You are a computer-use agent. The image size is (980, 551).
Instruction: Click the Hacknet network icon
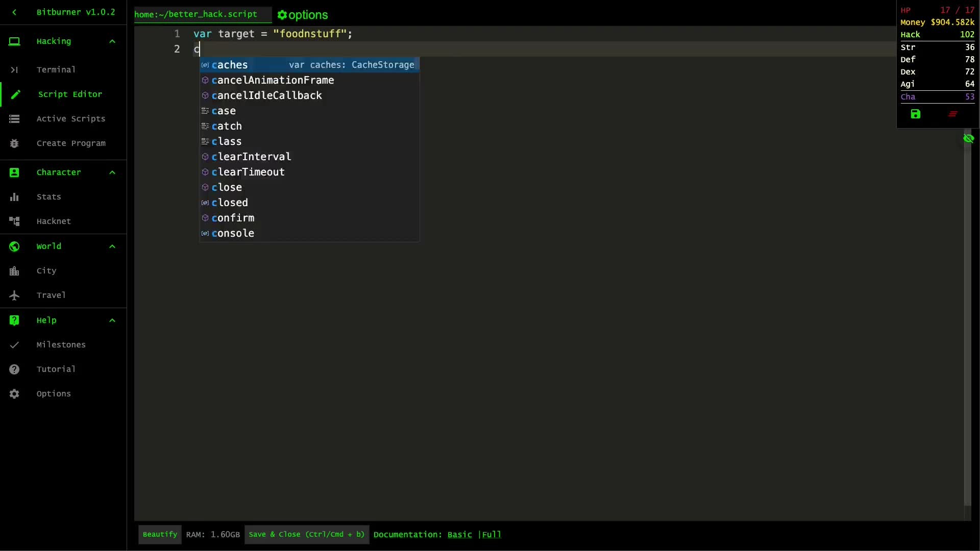[x=14, y=221]
